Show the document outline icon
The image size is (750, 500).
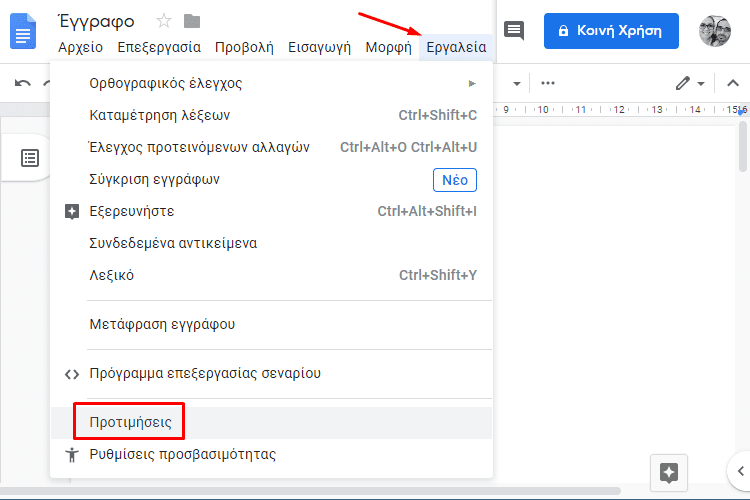point(30,158)
